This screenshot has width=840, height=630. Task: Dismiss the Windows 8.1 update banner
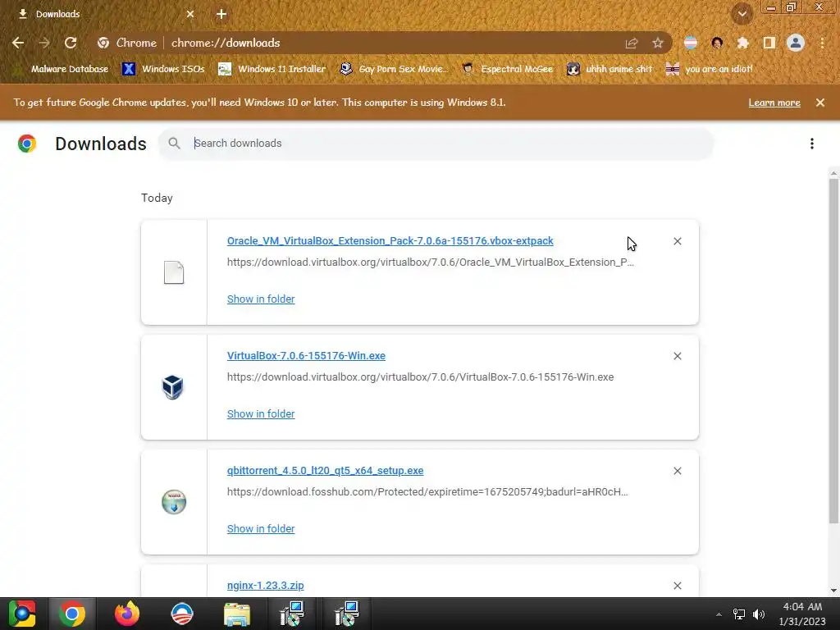820,103
